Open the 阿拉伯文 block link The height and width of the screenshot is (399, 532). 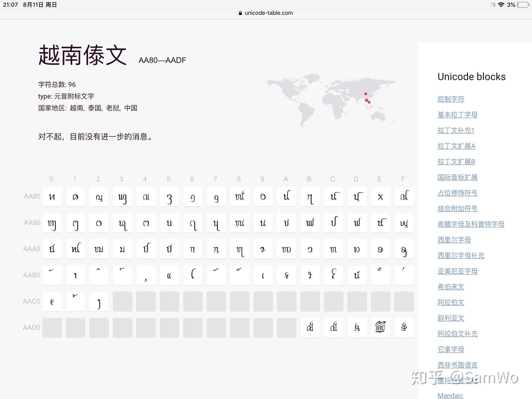tap(451, 302)
